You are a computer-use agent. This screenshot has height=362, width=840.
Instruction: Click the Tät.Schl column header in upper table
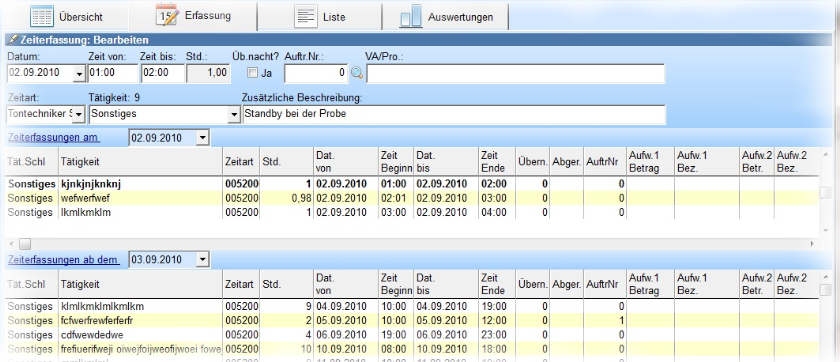coord(32,161)
